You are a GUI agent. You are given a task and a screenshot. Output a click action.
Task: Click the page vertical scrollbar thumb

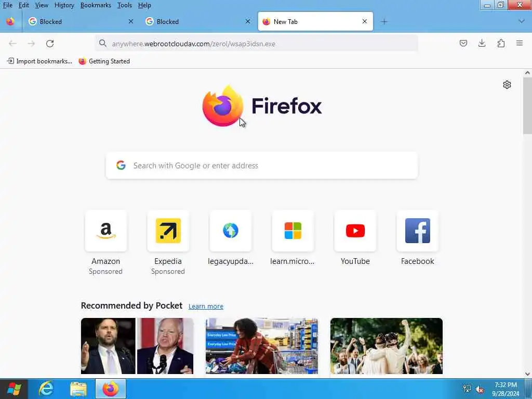click(527, 105)
